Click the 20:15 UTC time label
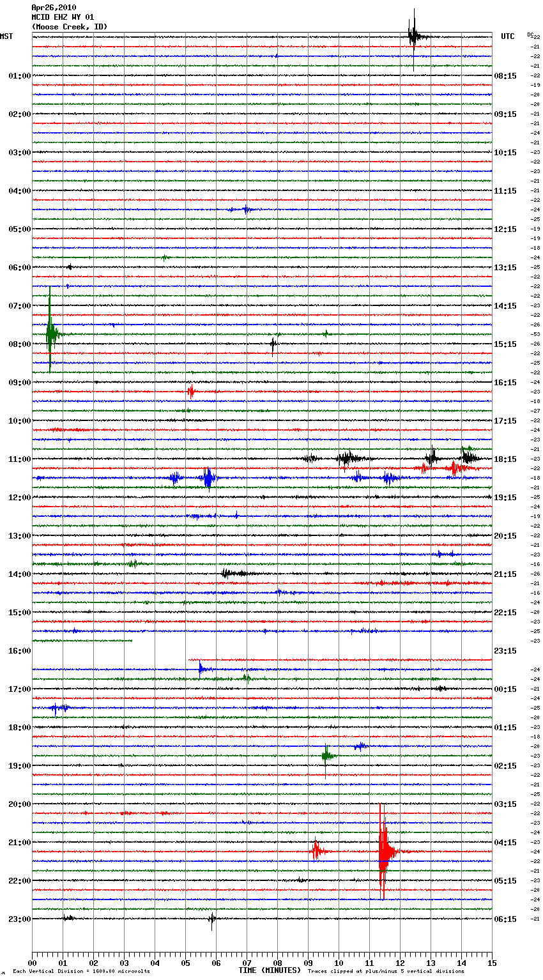Screen dimensions: 543x980 click(505, 536)
